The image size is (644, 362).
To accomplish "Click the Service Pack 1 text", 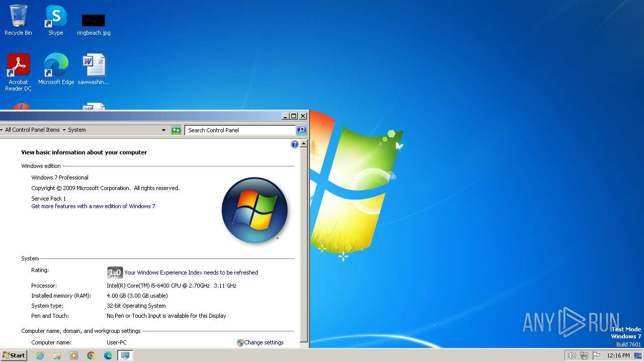I will [48, 199].
